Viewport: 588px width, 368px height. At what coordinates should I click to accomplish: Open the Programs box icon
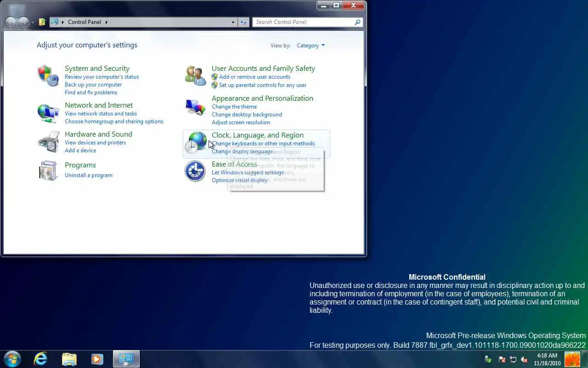(48, 171)
